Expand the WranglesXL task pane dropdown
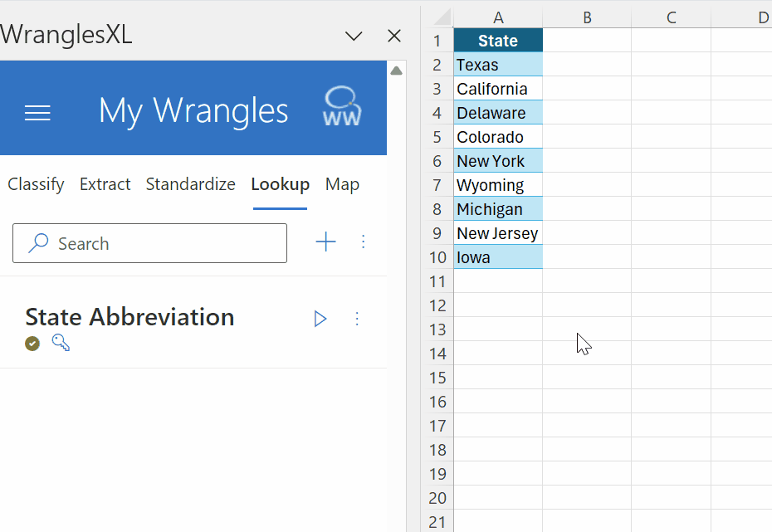This screenshot has width=772, height=532. coord(354,36)
